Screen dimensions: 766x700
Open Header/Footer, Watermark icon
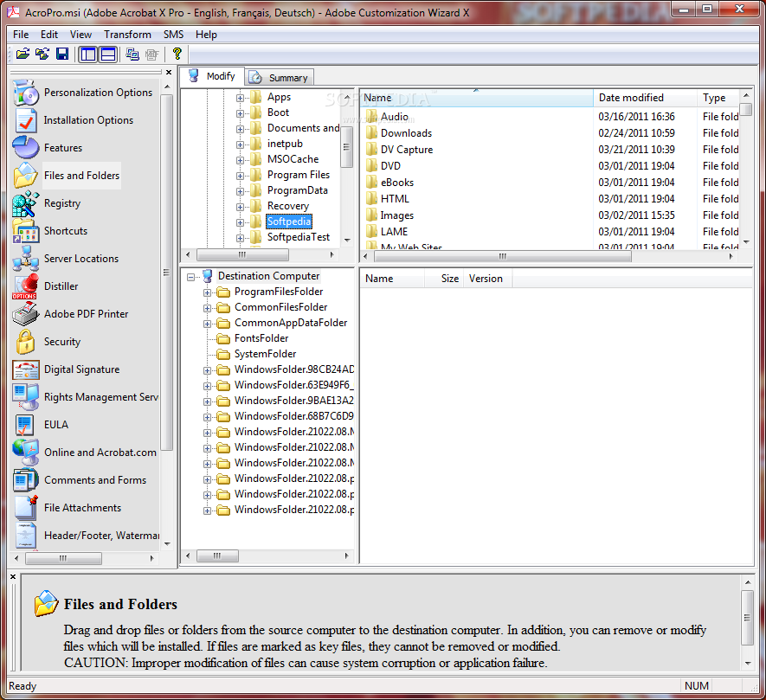click(26, 536)
